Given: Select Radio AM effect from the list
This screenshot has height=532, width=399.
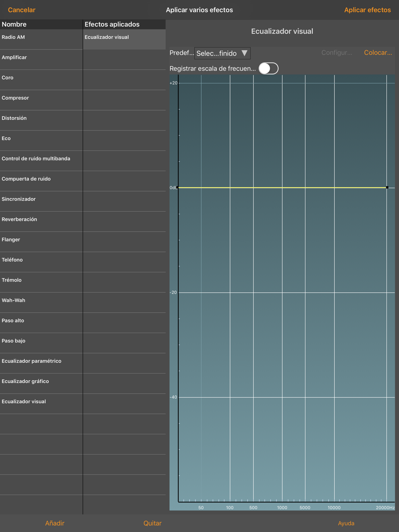Looking at the screenshot, I should 41,39.
